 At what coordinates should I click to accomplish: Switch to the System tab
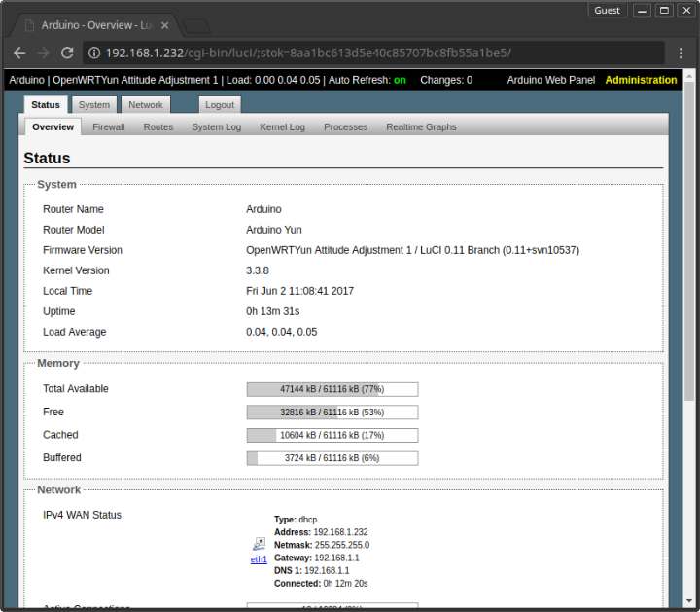pos(94,104)
